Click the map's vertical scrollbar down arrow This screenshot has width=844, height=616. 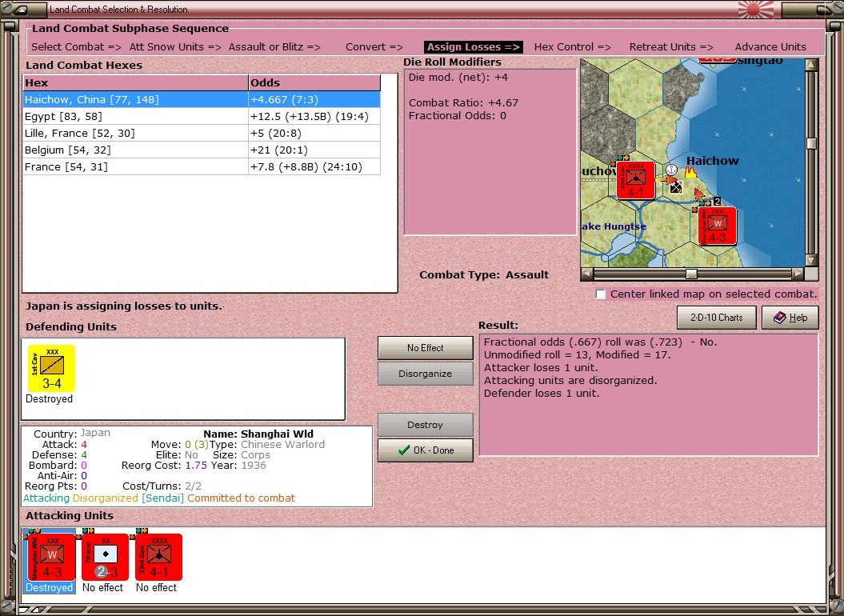[812, 260]
